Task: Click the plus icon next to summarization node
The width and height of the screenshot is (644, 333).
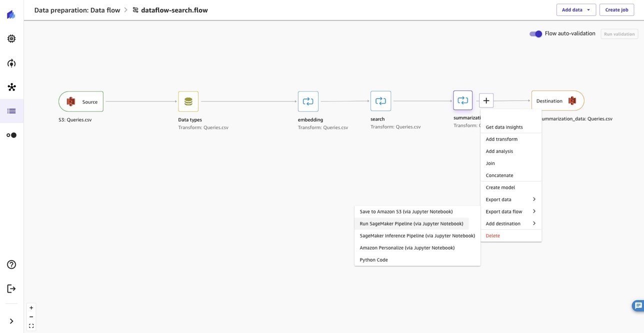Action: [486, 100]
